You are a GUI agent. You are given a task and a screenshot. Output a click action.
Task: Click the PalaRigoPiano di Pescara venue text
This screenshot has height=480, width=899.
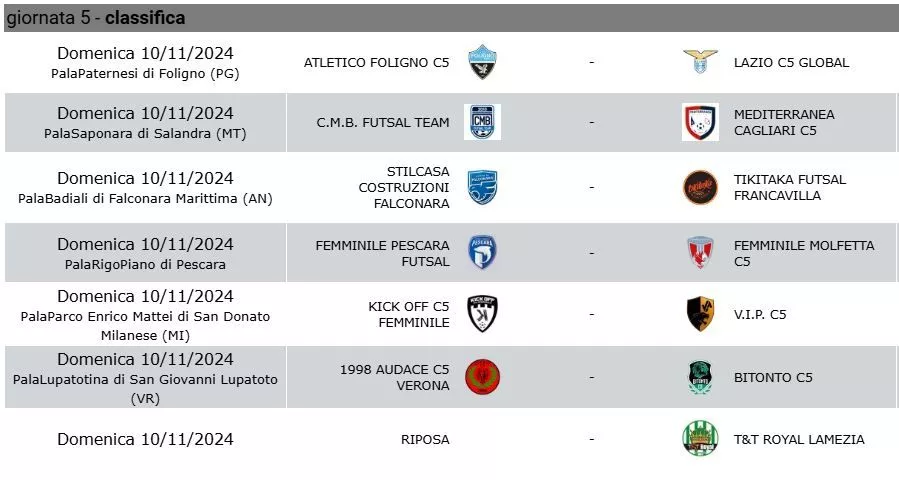tap(145, 265)
